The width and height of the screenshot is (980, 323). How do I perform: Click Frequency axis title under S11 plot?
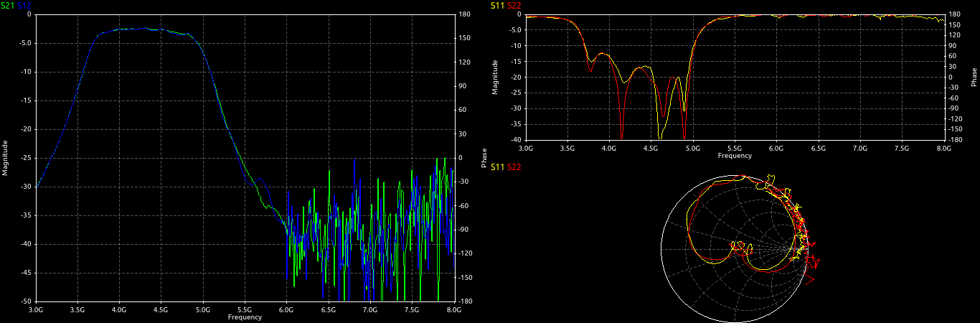[x=735, y=155]
